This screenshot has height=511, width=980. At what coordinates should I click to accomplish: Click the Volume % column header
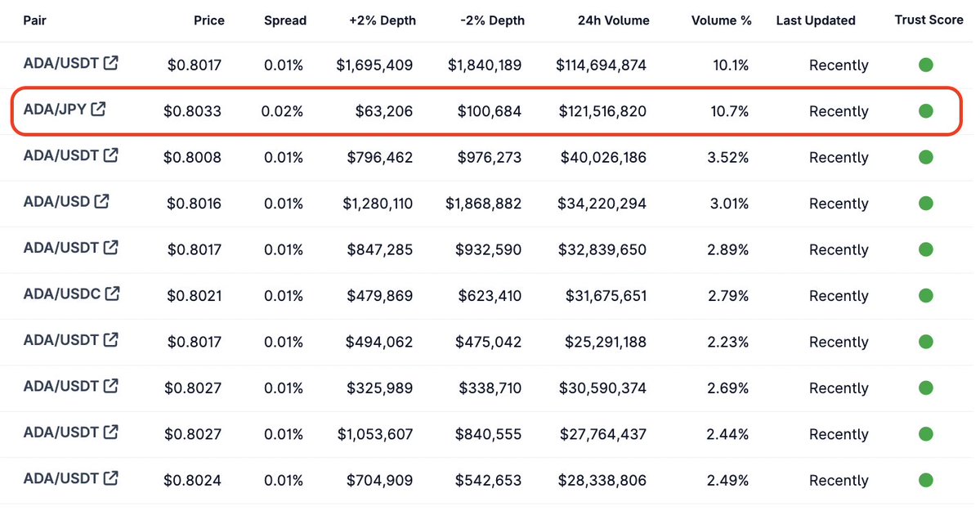pos(721,20)
